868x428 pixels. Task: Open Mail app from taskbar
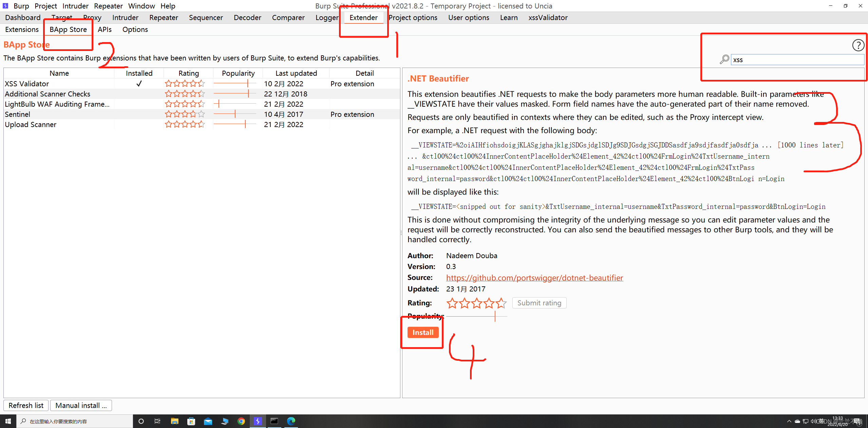coord(208,421)
